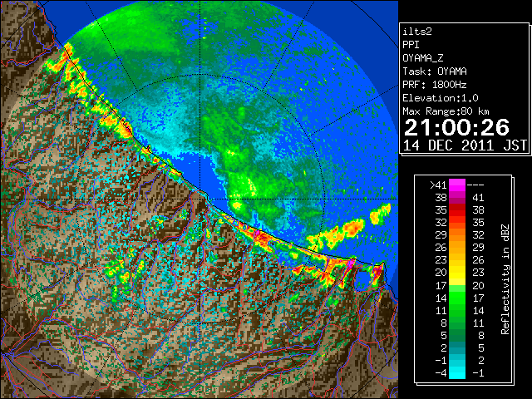Click the 'Max Range:80 km' line
This screenshot has width=532, height=399.
point(446,111)
